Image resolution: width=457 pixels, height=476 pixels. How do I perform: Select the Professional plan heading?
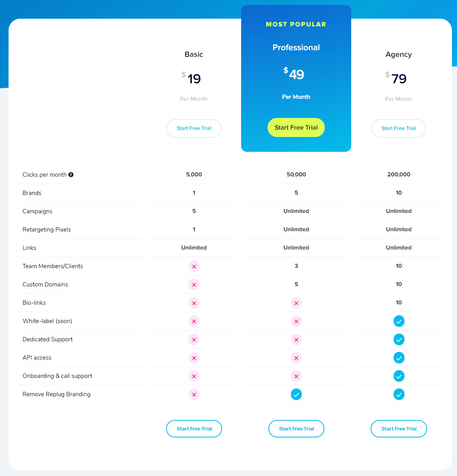296,47
